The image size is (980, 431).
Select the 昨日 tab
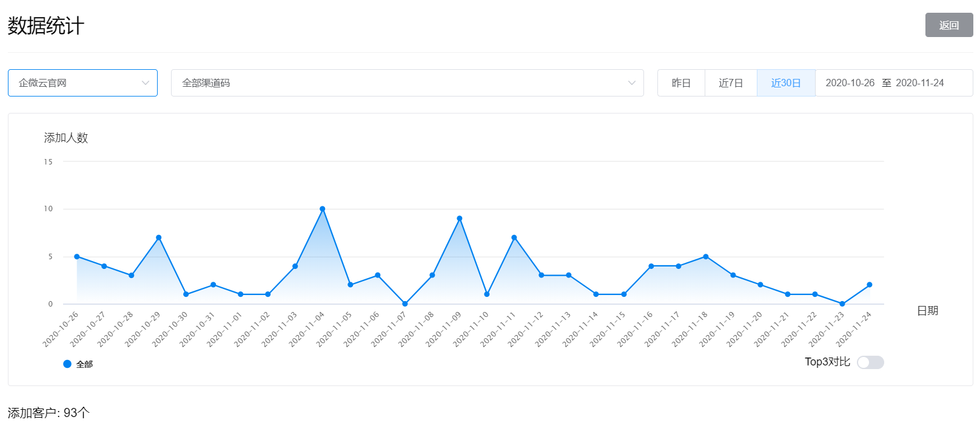click(x=681, y=83)
